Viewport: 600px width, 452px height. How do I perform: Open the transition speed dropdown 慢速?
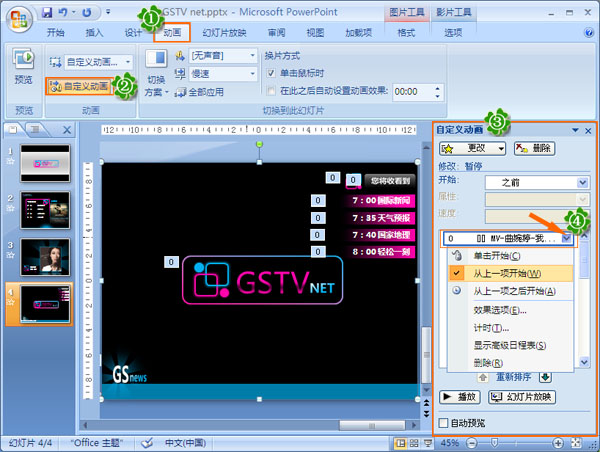point(252,73)
